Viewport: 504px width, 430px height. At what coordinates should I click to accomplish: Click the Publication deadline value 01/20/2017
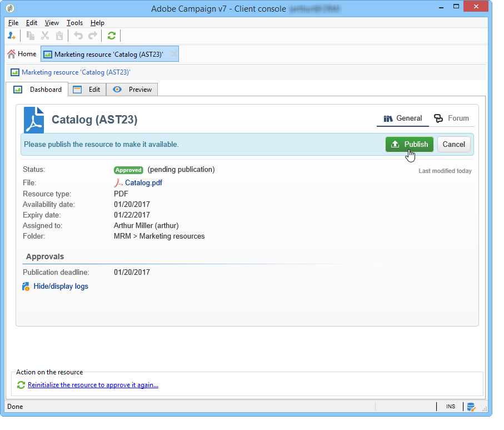pos(132,272)
